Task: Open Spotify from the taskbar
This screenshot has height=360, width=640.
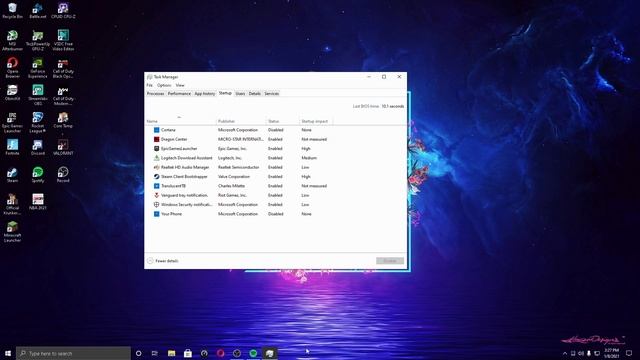Action: point(253,353)
